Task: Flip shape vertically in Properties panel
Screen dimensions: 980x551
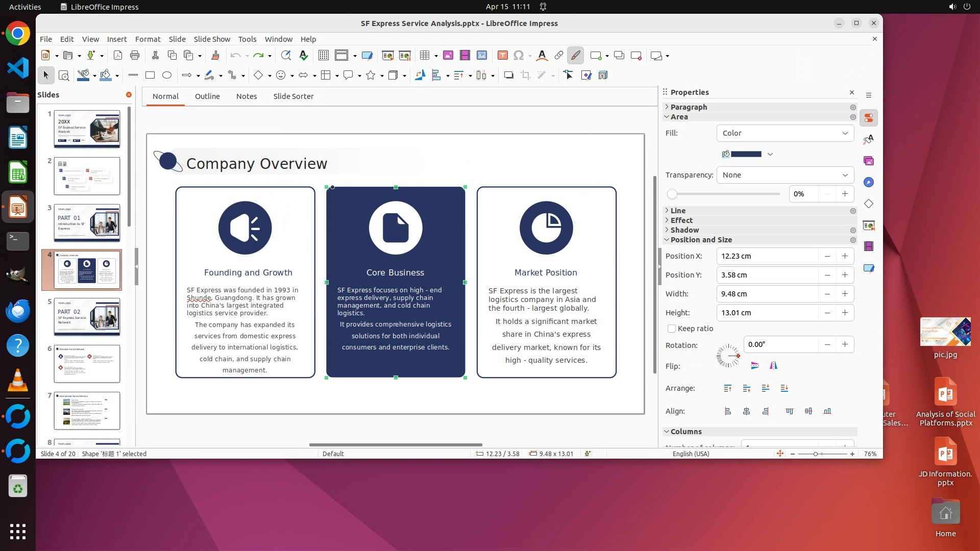Action: 755,366
